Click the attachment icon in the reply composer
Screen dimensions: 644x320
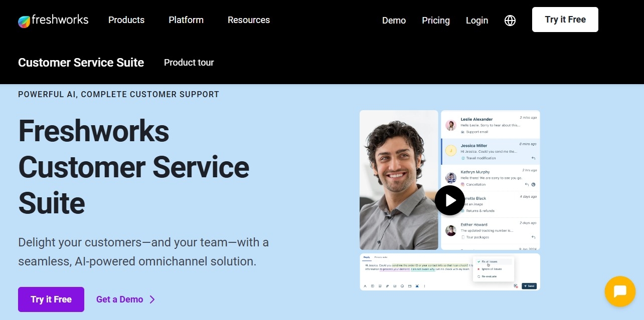click(387, 286)
